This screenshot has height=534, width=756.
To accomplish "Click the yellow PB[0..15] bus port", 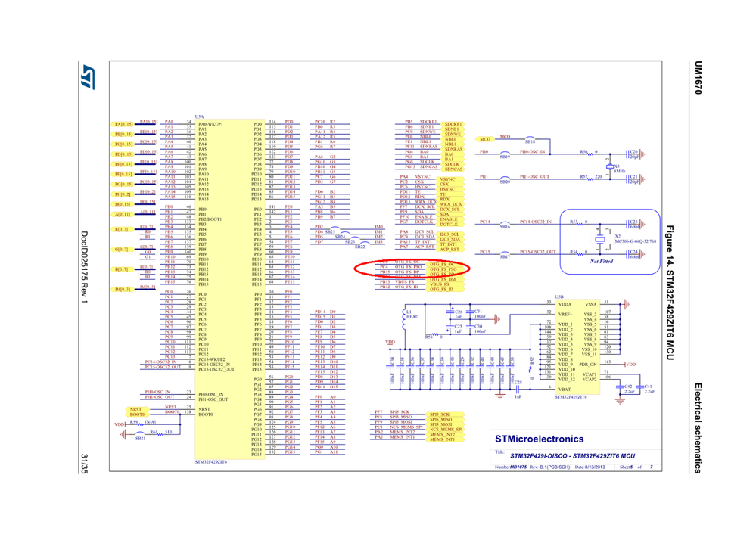I will (x=123, y=135).
